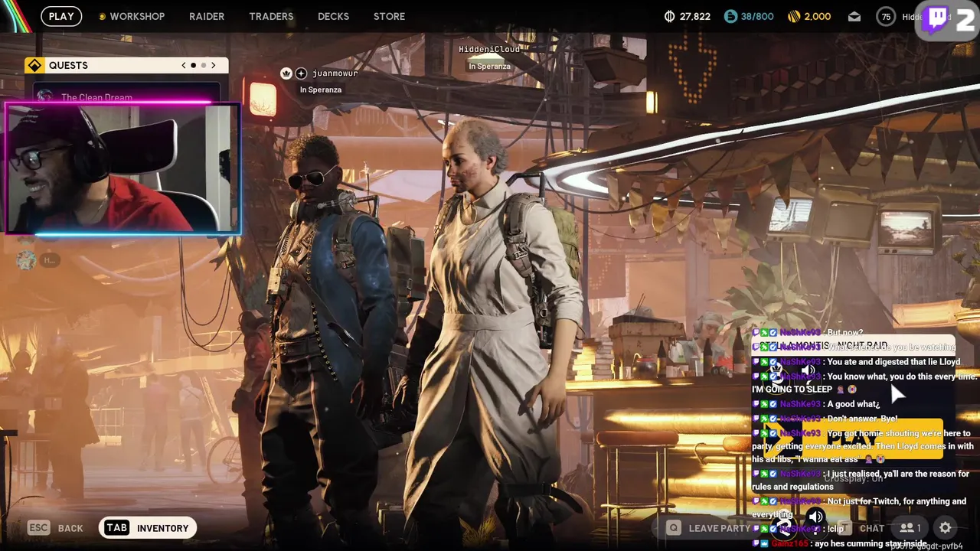Select the HiddeniCloud player nameplate

[489, 49]
